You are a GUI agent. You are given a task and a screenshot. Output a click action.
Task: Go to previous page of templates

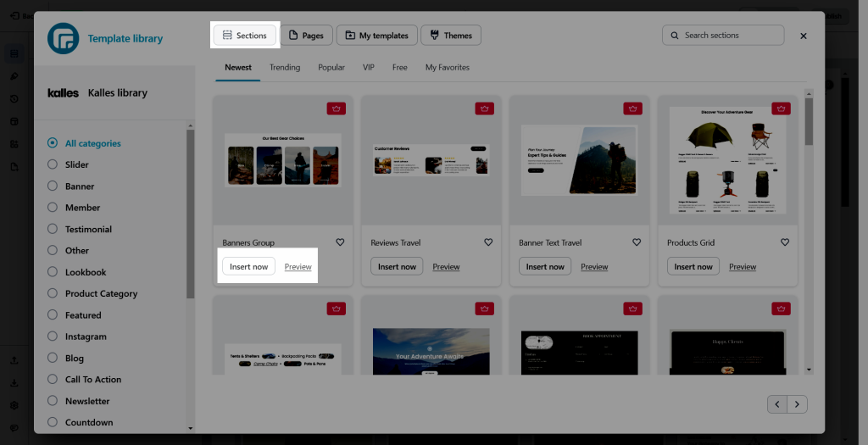click(777, 404)
